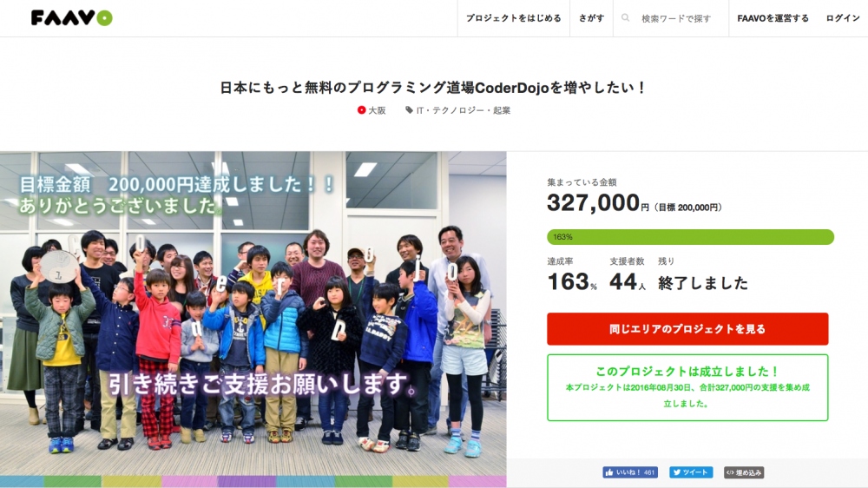Click the IT・テクノロジー・起業 category link
This screenshot has height=488, width=868.
click(x=464, y=110)
